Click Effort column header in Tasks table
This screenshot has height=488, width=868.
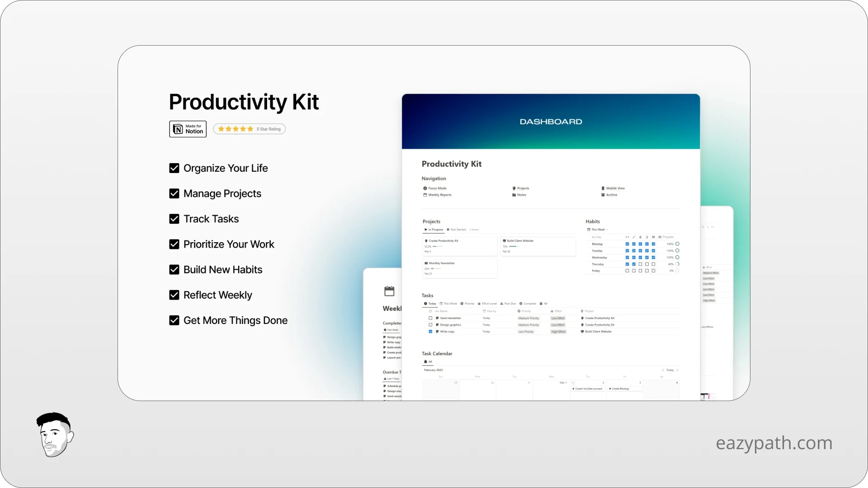tap(556, 311)
